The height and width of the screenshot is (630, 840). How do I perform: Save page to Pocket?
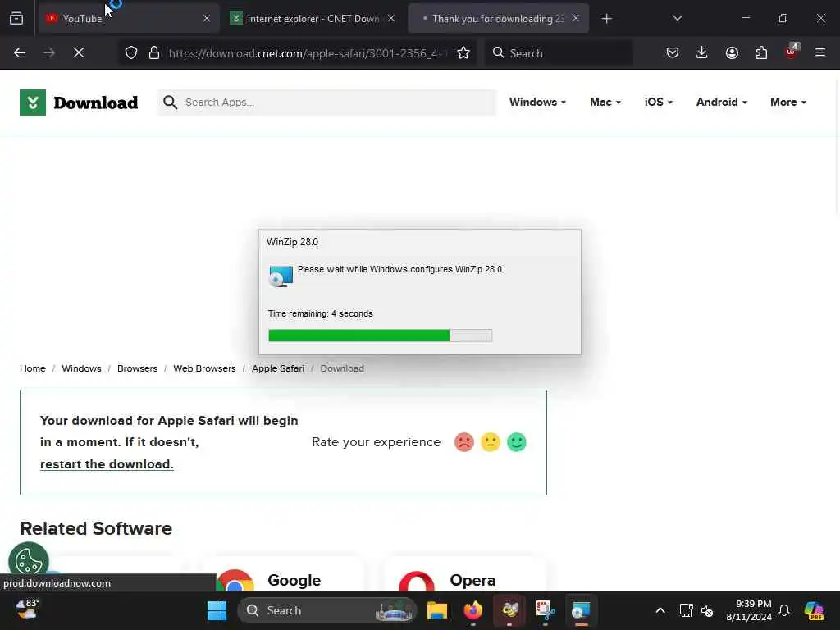[673, 53]
